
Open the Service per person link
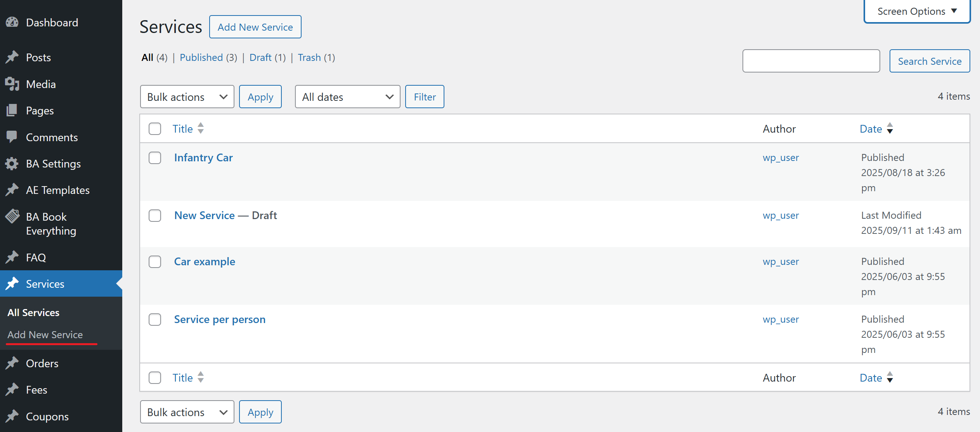click(x=220, y=320)
